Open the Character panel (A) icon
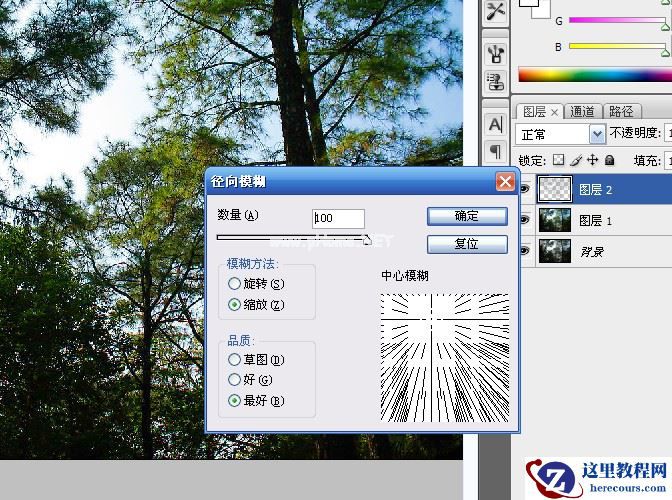The height and width of the screenshot is (500, 672). (x=496, y=124)
